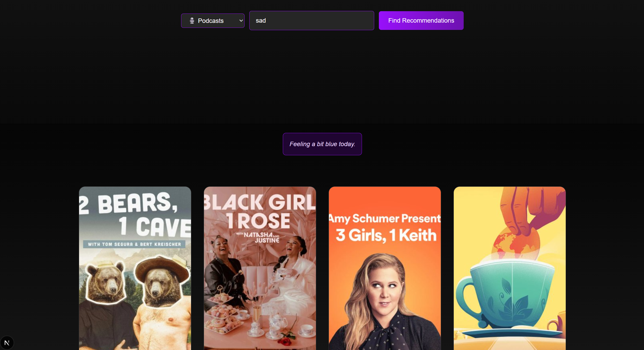Image resolution: width=644 pixels, height=350 pixels.
Task: Click the 'Amy Schumer Presents' title text
Action: (385, 218)
